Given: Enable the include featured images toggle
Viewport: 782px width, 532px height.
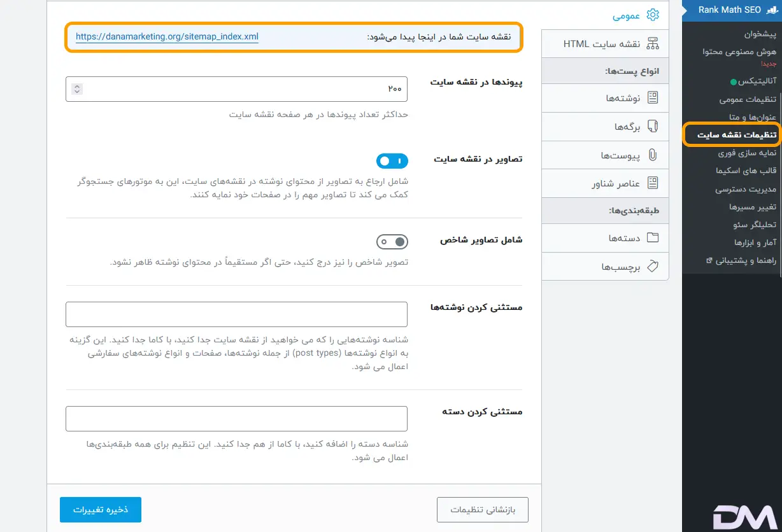Looking at the screenshot, I should [392, 242].
